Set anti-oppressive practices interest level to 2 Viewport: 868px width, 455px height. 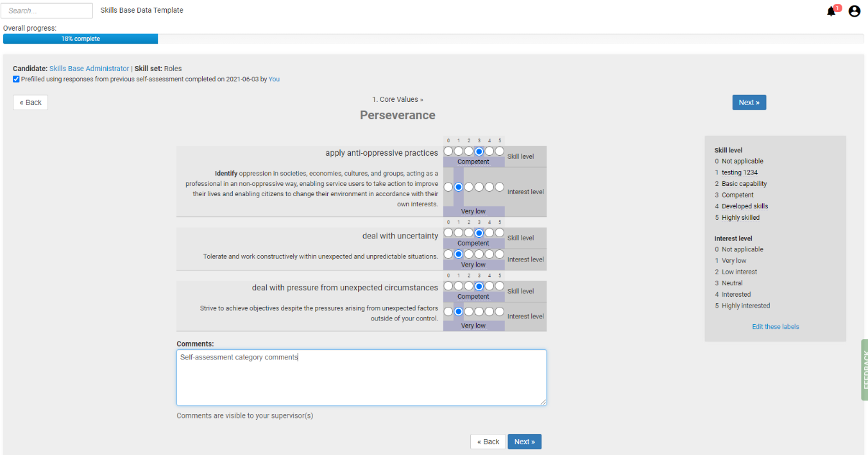point(468,187)
